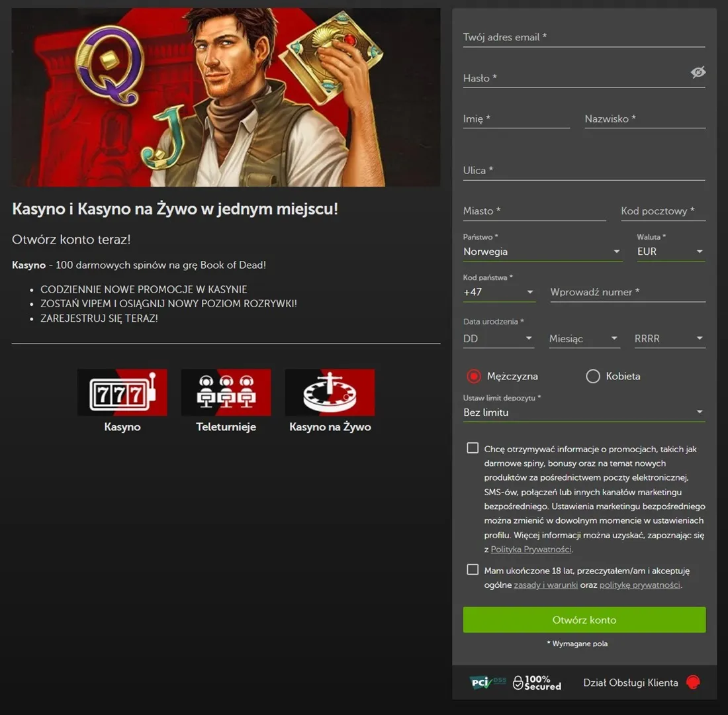This screenshot has width=728, height=715.
Task: Open the Kod państwa +47 dropdown
Action: click(x=499, y=292)
